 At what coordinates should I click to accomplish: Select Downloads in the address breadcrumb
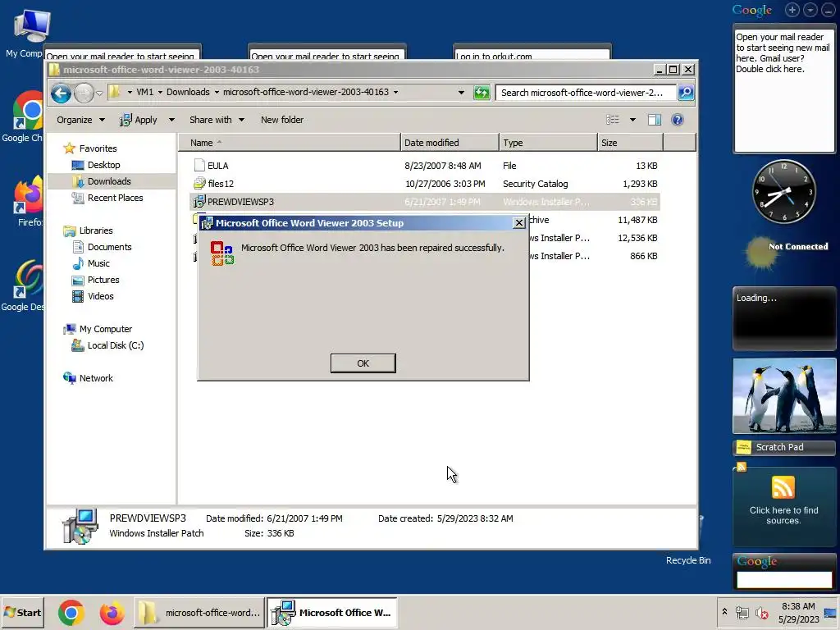(188, 92)
